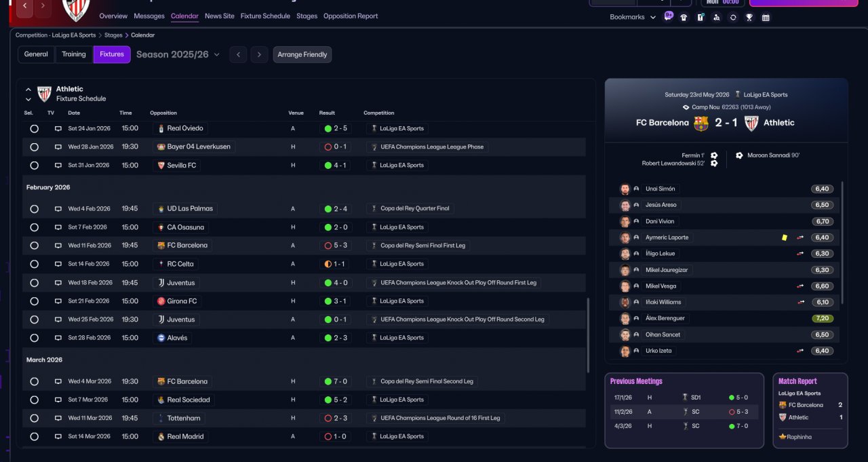This screenshot has width=868, height=462.
Task: Click substitution arrow icon for Íñigo Lekue
Action: pyautogui.click(x=801, y=254)
